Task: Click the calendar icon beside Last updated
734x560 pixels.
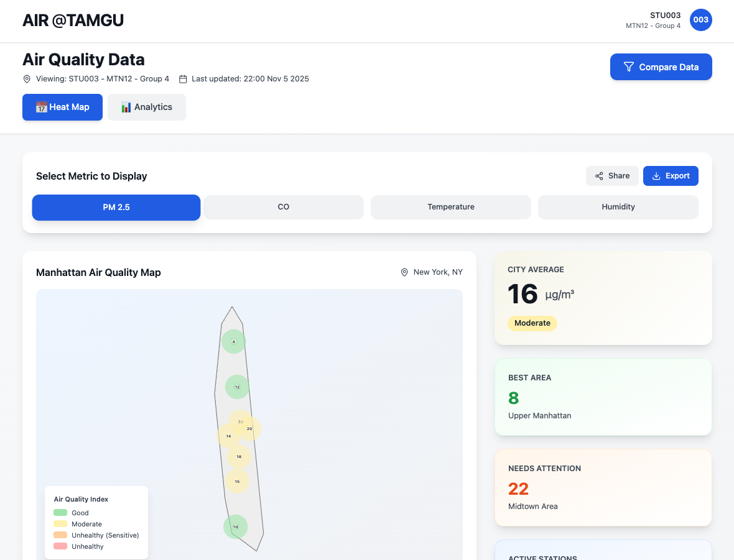Action: [182, 79]
